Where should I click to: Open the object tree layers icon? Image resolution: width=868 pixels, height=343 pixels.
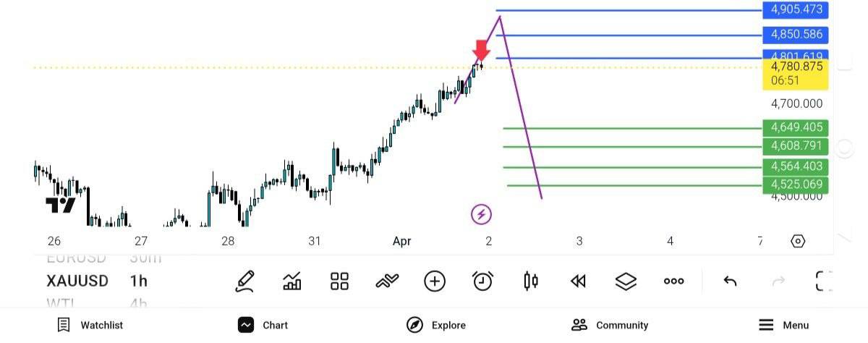(626, 281)
